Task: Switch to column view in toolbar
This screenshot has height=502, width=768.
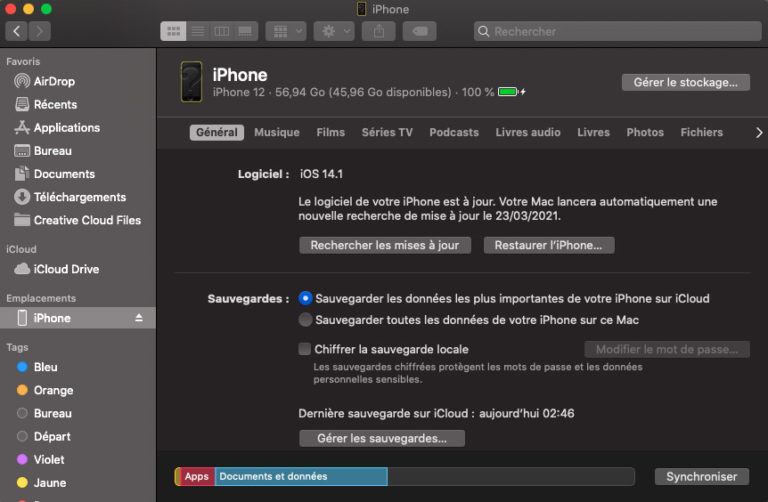Action: coord(221,31)
